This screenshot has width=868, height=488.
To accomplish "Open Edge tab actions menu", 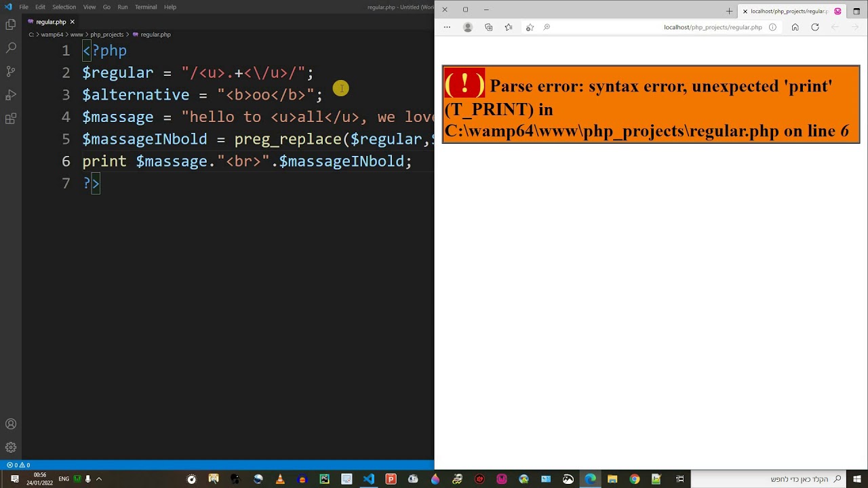I will tap(856, 11).
